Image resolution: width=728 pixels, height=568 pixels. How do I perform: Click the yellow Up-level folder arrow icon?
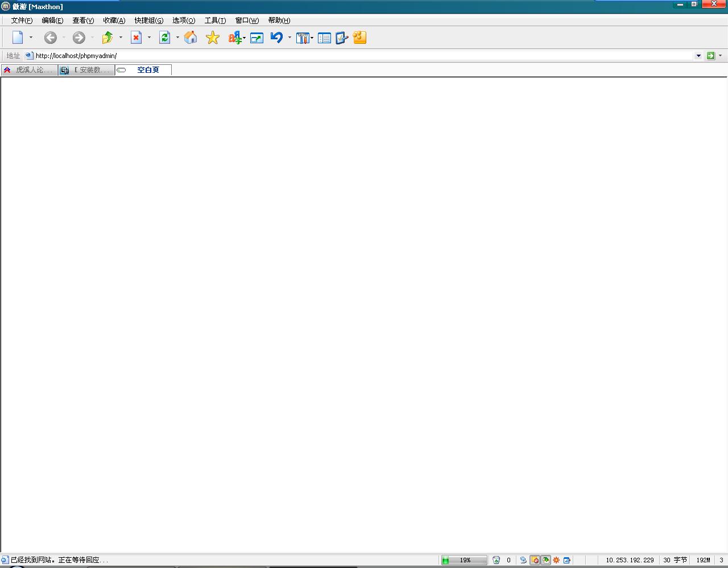tap(107, 38)
